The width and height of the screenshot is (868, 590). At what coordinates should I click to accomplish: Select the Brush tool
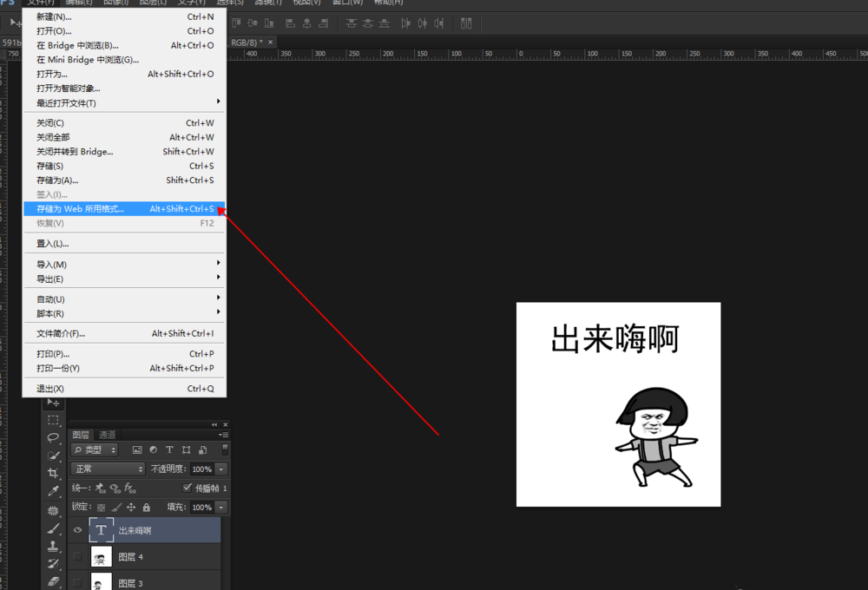[x=53, y=528]
